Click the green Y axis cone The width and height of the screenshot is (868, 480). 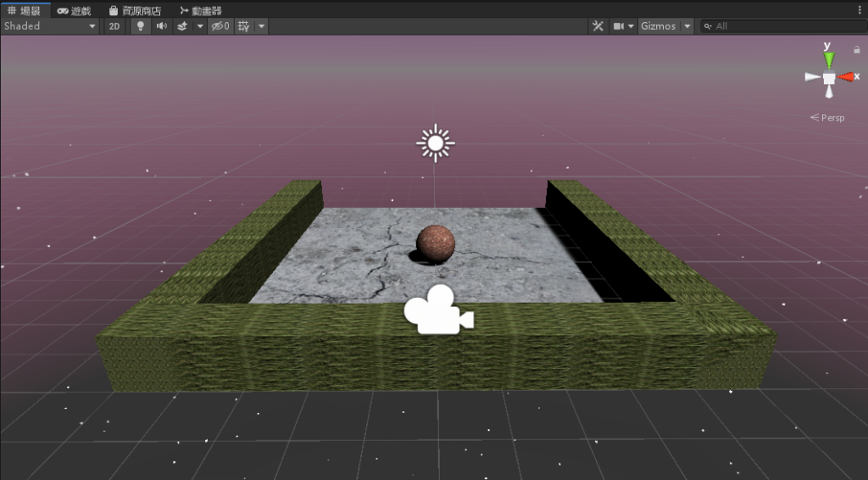(829, 59)
